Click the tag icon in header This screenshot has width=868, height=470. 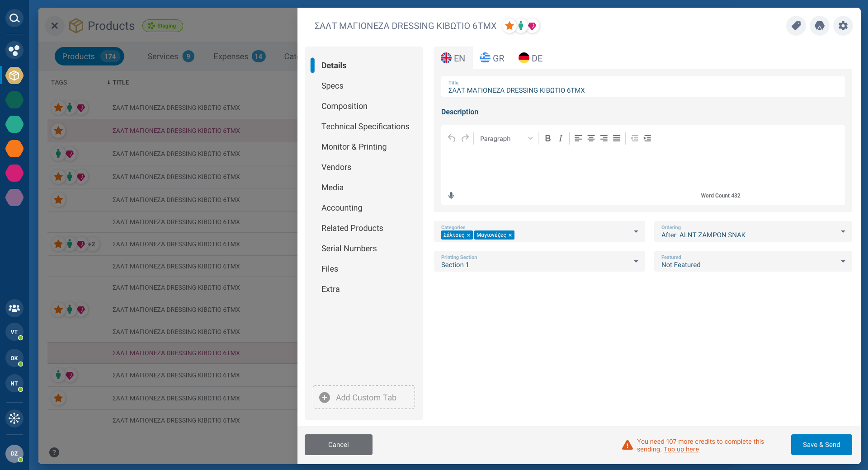[x=796, y=26]
